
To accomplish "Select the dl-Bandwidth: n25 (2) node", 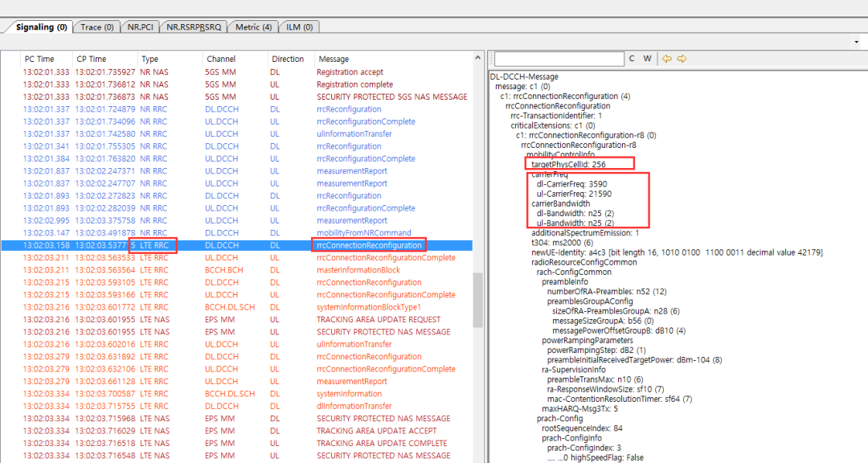I will (575, 213).
